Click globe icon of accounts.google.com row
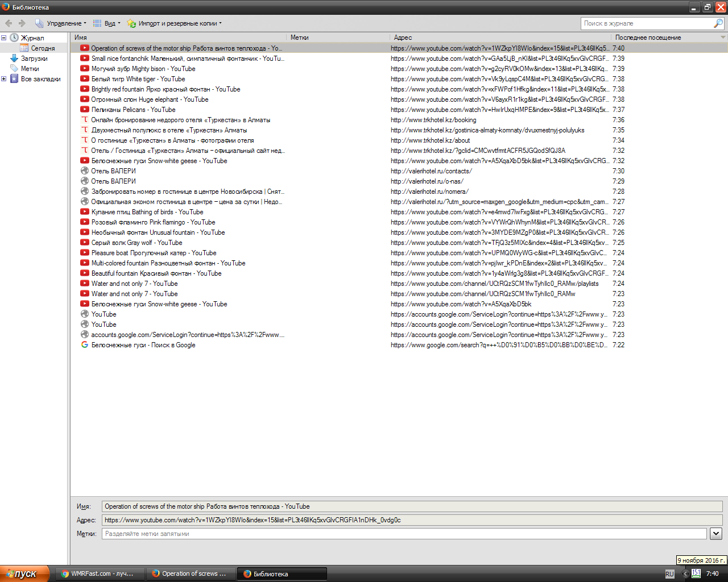This screenshot has width=728, height=582. pos(85,335)
